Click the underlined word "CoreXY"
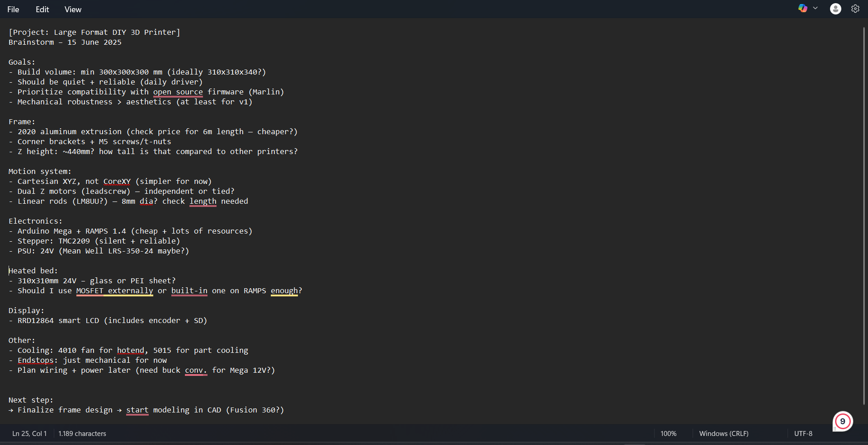This screenshot has width=868, height=445. pyautogui.click(x=117, y=182)
